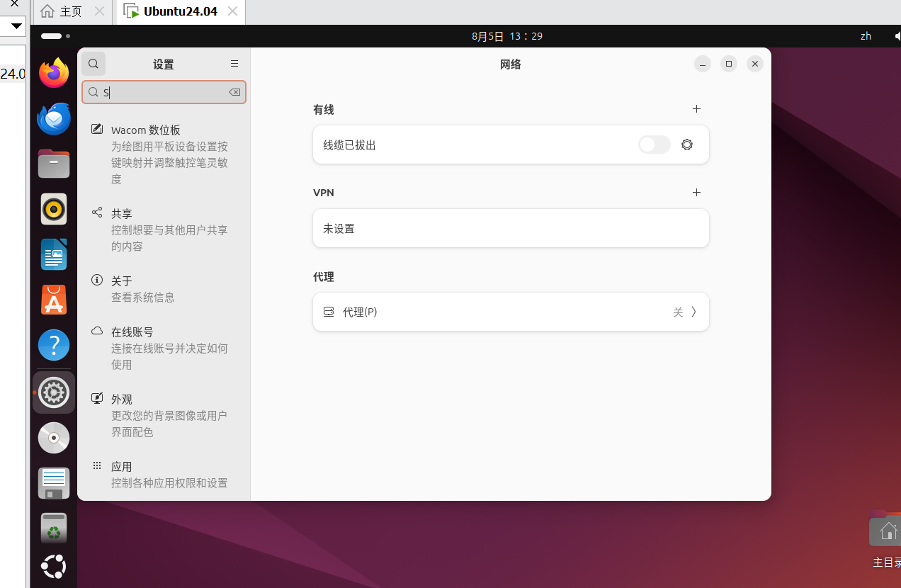The image size is (901, 588).
Task: Open the top bar clock 8月5日 13:29
Action: [x=507, y=36]
